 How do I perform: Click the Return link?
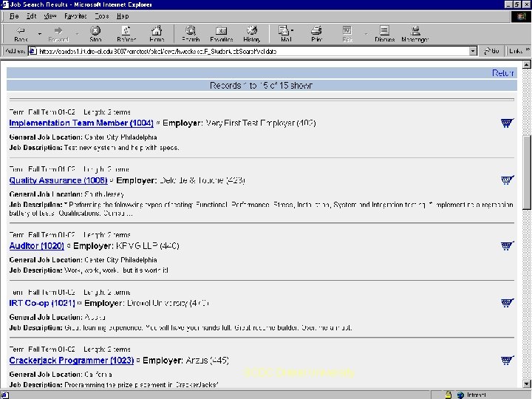(503, 73)
